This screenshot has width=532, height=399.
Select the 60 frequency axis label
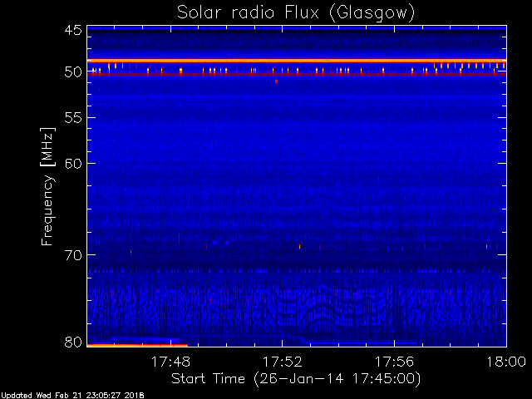click(73, 163)
